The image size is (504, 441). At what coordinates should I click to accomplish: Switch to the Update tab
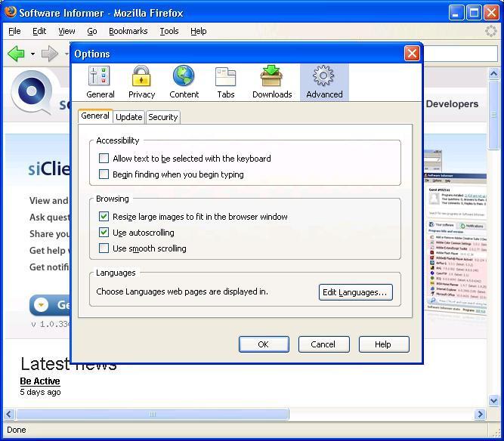[x=129, y=117]
